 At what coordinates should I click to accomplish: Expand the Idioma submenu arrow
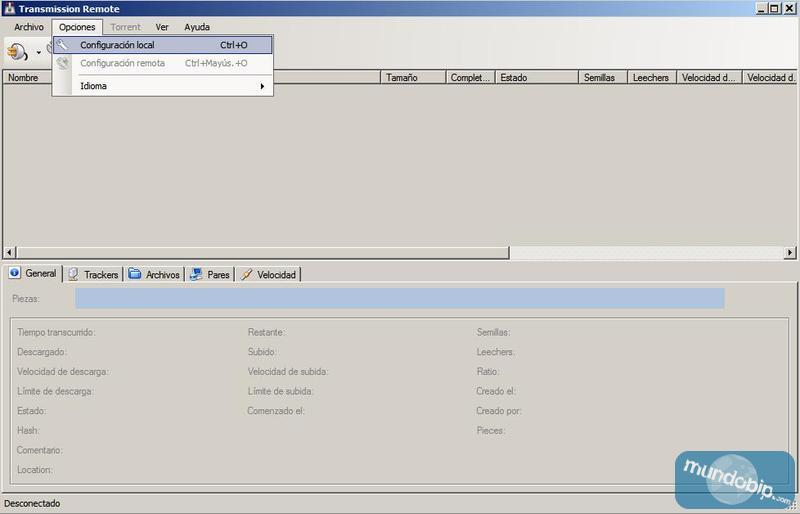(x=262, y=86)
